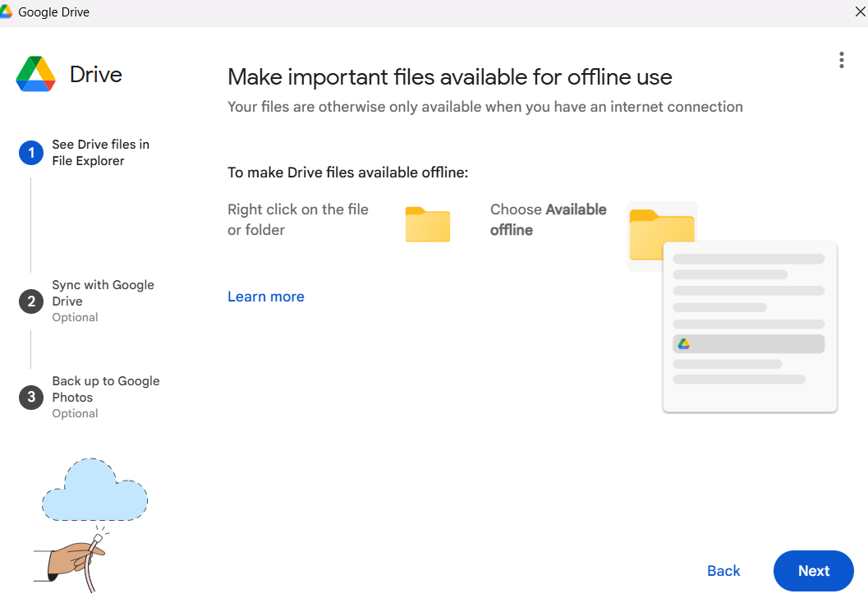Screen dimensions: 868x612
Task: Select step 2 circle in the sidebar
Action: click(31, 301)
